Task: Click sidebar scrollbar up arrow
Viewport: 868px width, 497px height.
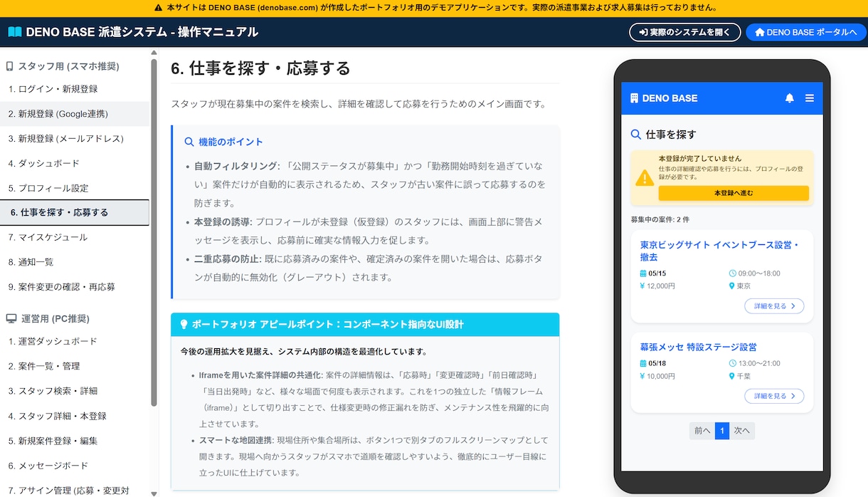Action: coord(154,52)
